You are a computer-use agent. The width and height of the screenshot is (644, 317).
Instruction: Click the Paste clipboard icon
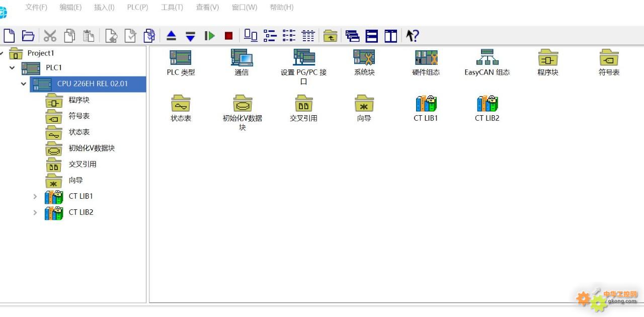(89, 36)
